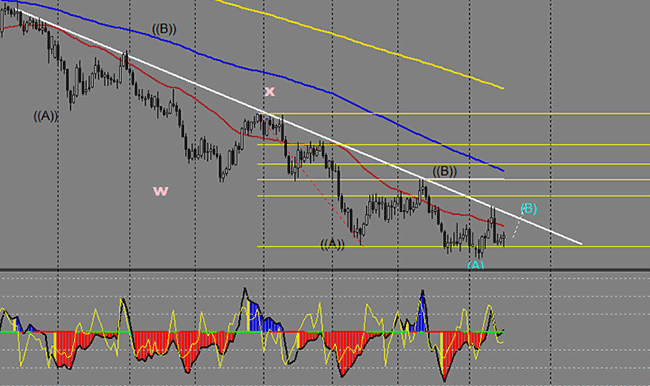Pick the ((A)) label on lowest yellow level
The width and height of the screenshot is (650, 386).
332,244
